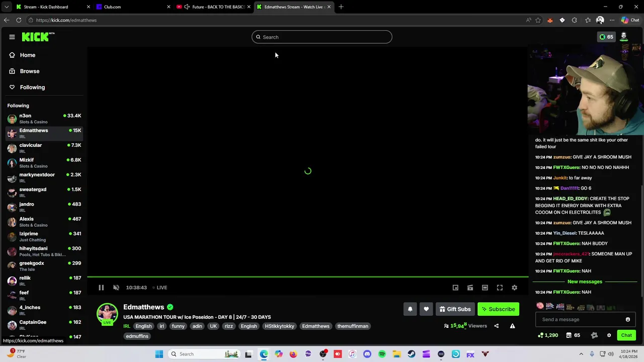Enable picture-in-picture mode
Viewport: 644px width, 362px height.
coord(455,288)
